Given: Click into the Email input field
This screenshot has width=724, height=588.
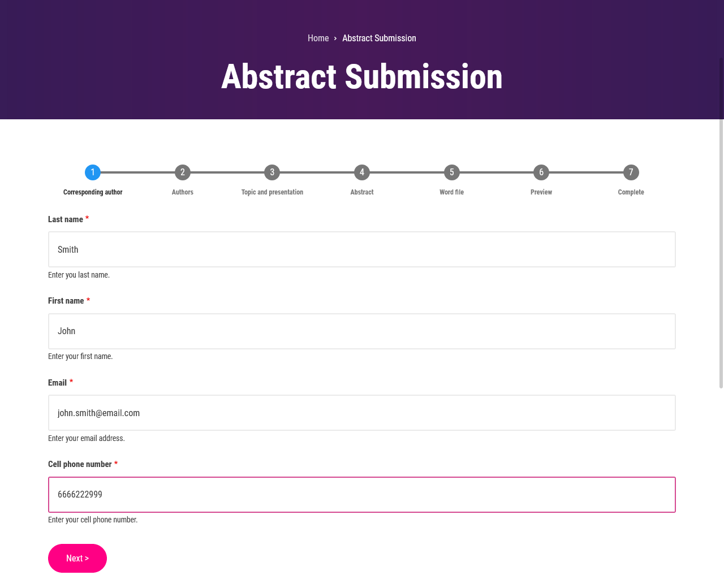Looking at the screenshot, I should 362,413.
